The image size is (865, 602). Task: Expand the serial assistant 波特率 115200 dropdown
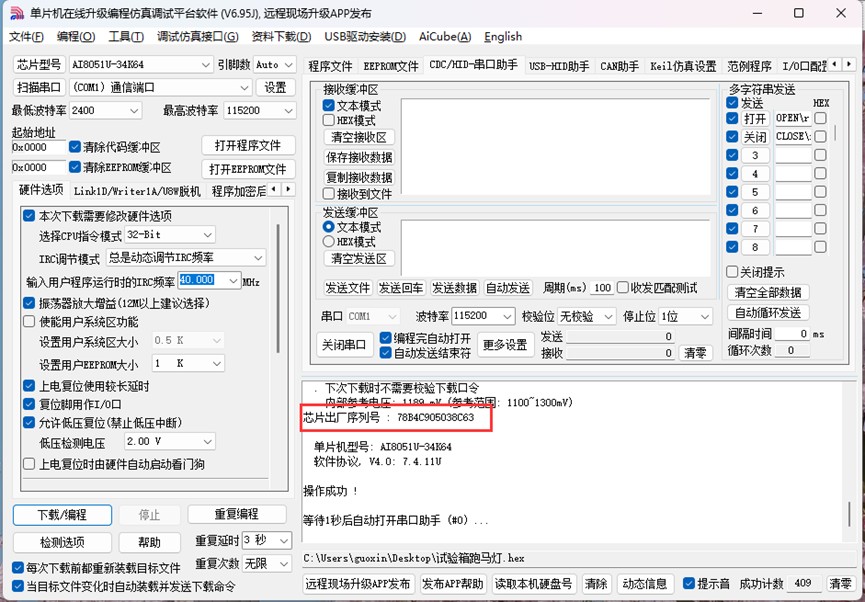point(508,316)
